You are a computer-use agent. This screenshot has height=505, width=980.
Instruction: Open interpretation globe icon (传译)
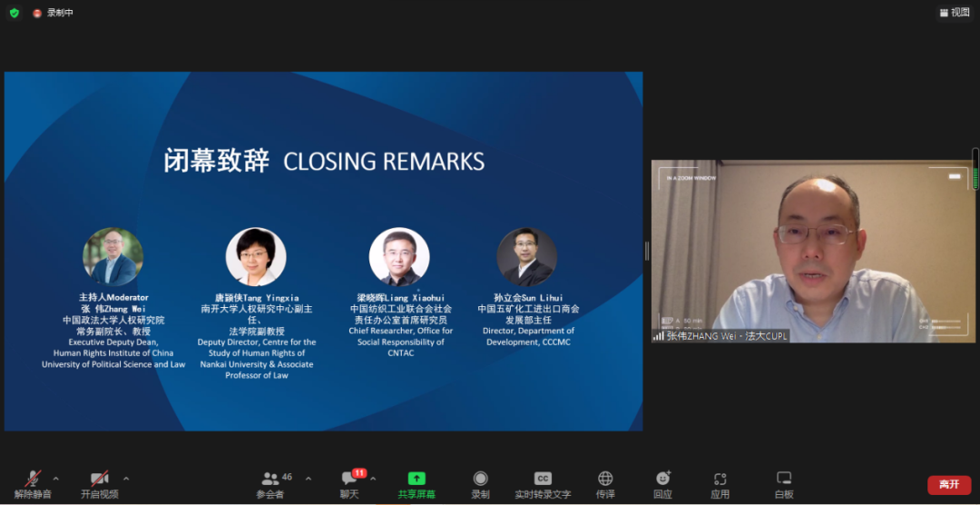pyautogui.click(x=605, y=479)
